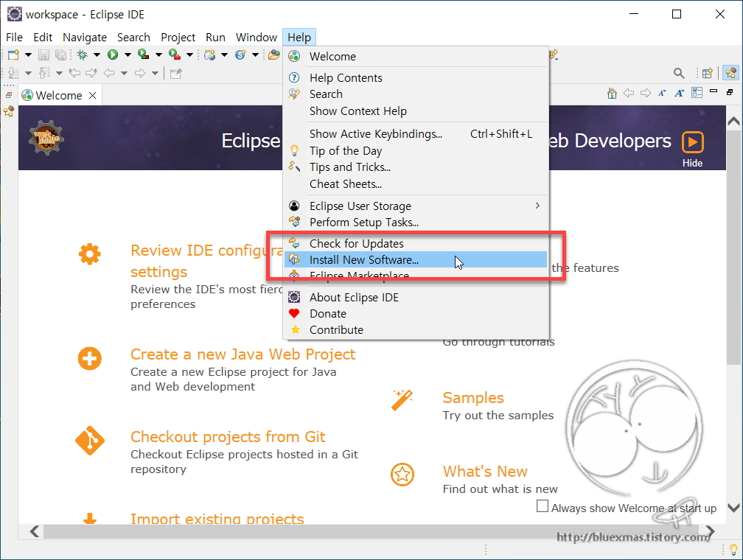The width and height of the screenshot is (743, 560).
Task: Click the Previous Annotation toolbar icon
Action: coord(43,74)
